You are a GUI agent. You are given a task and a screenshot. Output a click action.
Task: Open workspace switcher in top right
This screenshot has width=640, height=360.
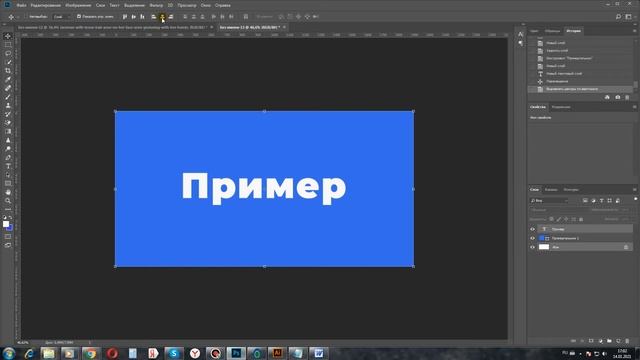tap(629, 17)
